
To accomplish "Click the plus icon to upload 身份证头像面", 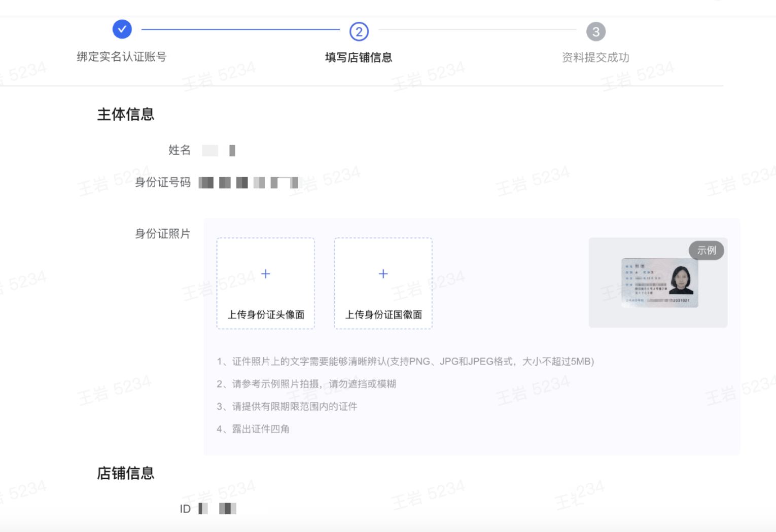I will tap(265, 273).
